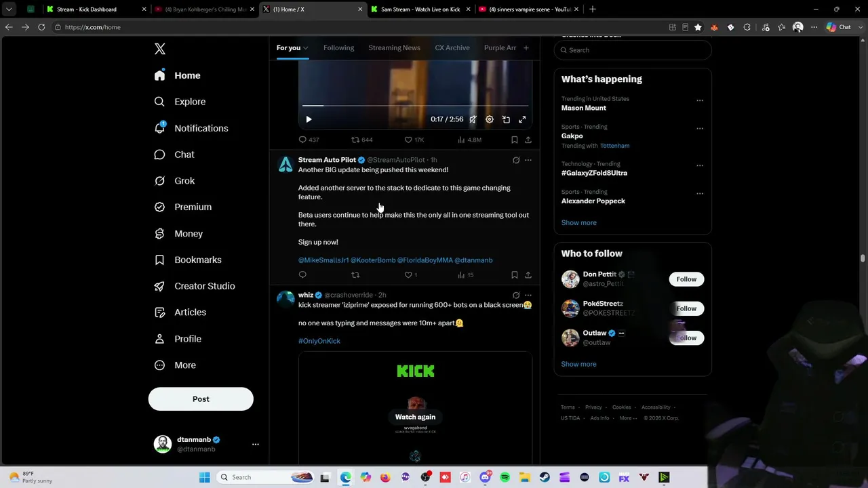Share the Stream Auto Pilot post
868x488 pixels.
(x=528, y=274)
